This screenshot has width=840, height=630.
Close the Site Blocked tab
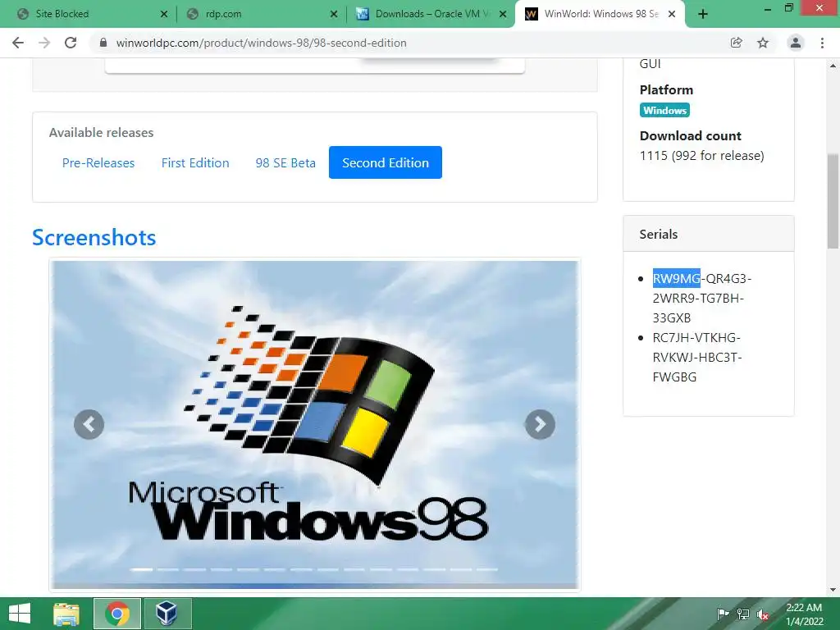164,14
